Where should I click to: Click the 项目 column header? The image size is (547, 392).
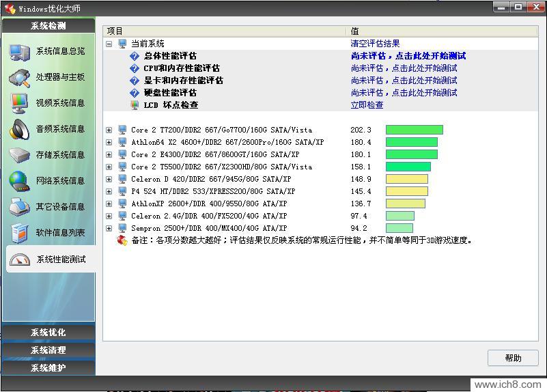[x=225, y=31]
